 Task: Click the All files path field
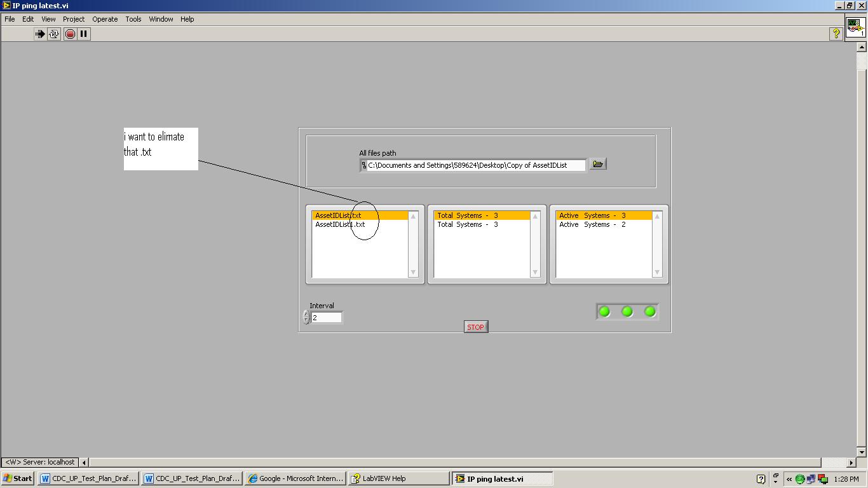(x=476, y=165)
